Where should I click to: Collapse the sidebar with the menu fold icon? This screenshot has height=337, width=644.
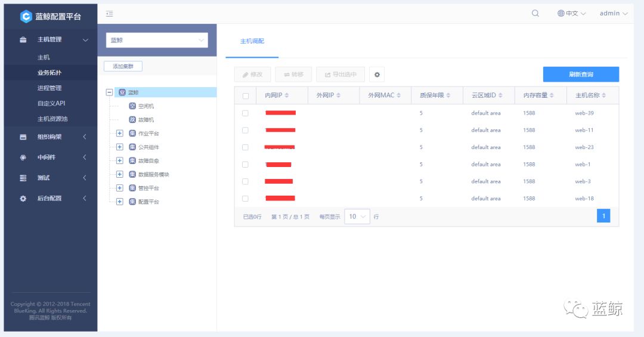tap(109, 14)
